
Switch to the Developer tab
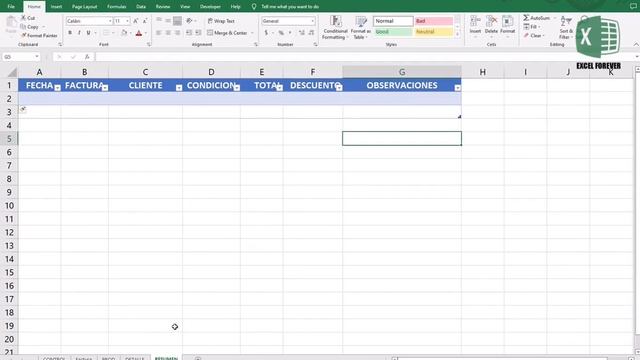(x=210, y=7)
